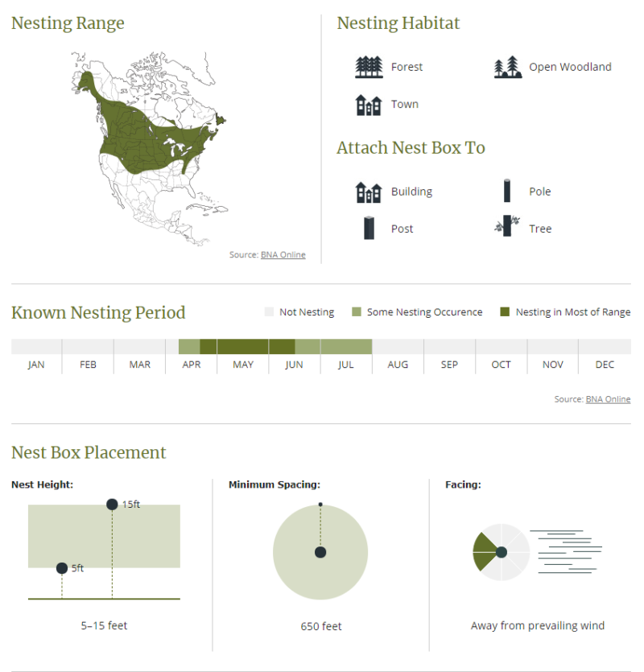Open BNA Online link below nesting period
Image resolution: width=644 pixels, height=672 pixels.
[608, 399]
